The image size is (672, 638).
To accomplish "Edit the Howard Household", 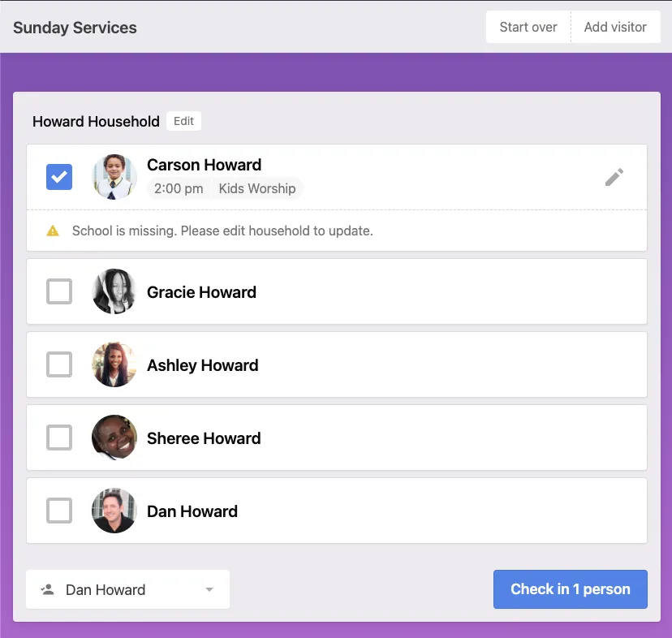I will (x=183, y=121).
